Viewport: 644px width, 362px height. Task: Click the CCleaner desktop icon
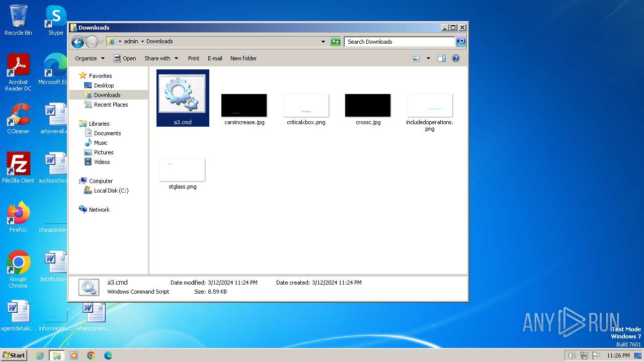click(18, 119)
